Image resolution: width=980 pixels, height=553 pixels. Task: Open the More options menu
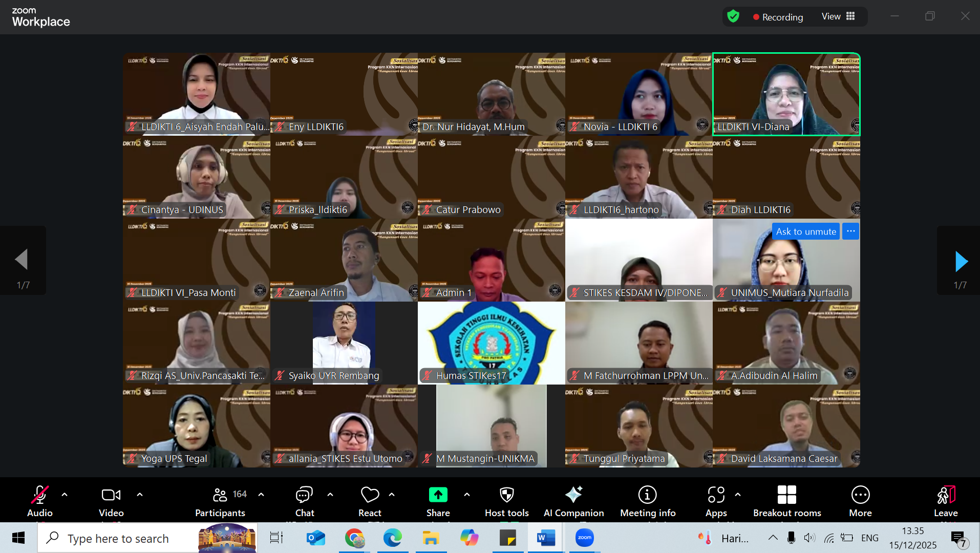pyautogui.click(x=860, y=495)
